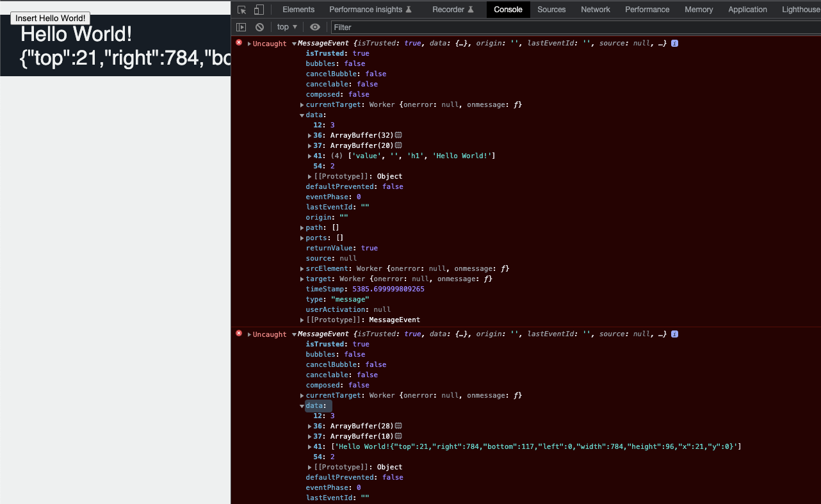821x504 pixels.
Task: Expand the ArrayBuffer(32) entry
Action: [310, 136]
